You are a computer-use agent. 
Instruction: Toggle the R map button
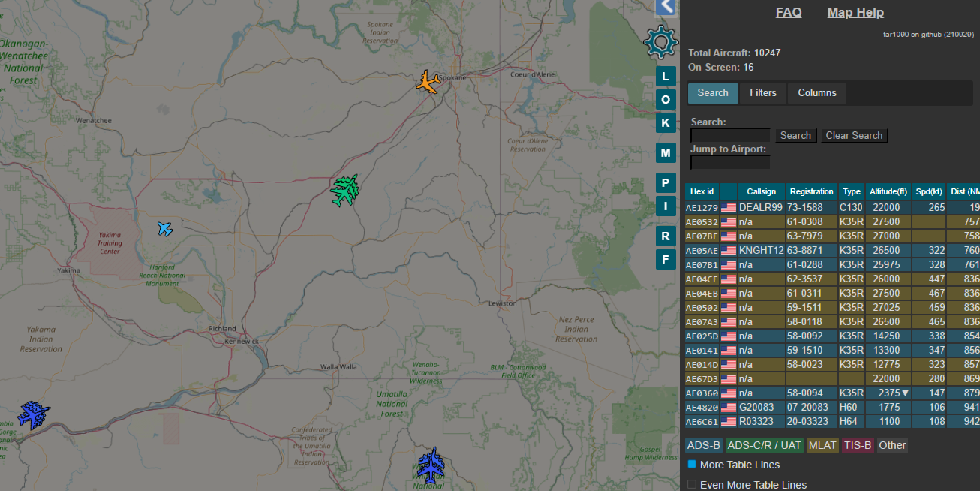[x=666, y=236]
